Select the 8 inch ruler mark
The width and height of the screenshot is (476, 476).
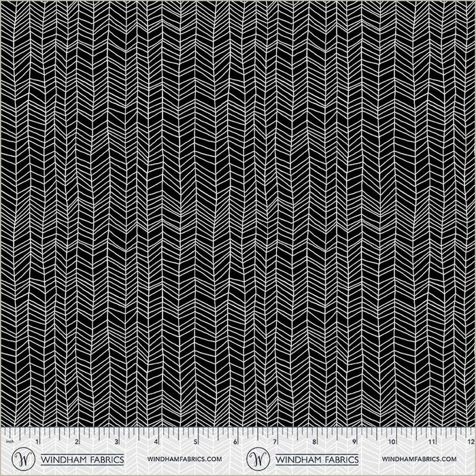[313, 443]
